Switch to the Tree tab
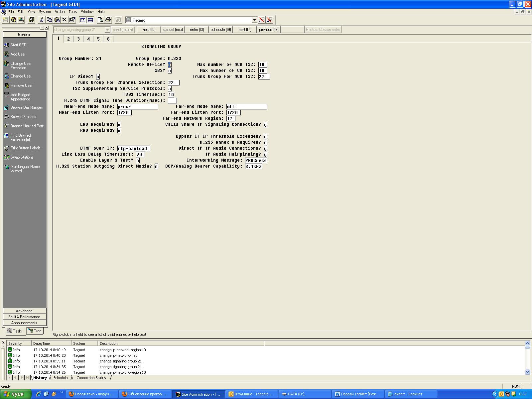532x399 pixels. [x=35, y=331]
